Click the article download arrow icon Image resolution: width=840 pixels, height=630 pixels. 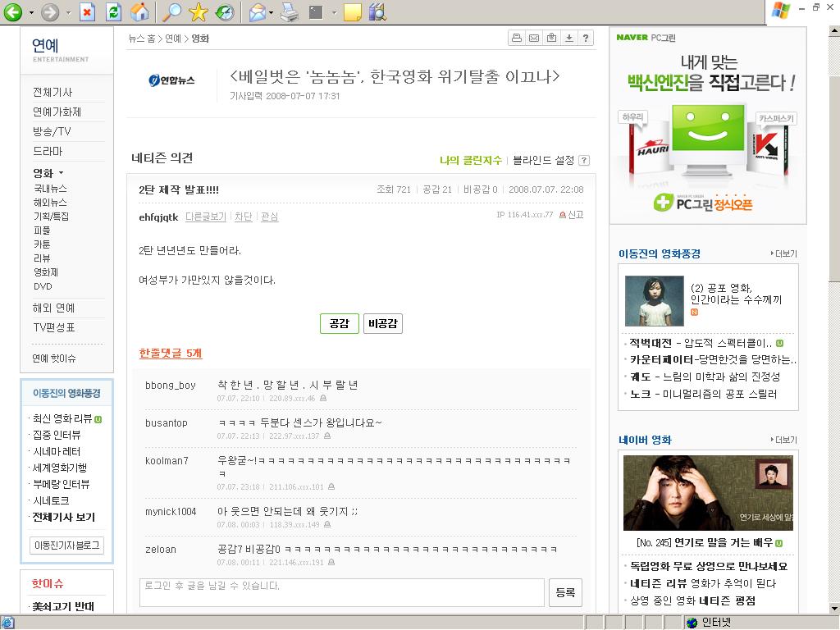click(x=569, y=38)
